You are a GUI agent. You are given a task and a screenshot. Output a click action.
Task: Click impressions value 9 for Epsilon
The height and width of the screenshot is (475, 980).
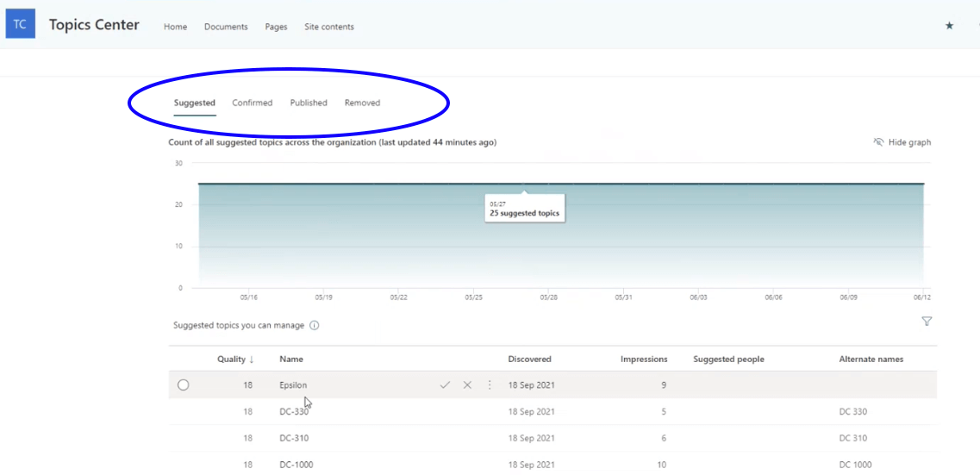point(664,385)
